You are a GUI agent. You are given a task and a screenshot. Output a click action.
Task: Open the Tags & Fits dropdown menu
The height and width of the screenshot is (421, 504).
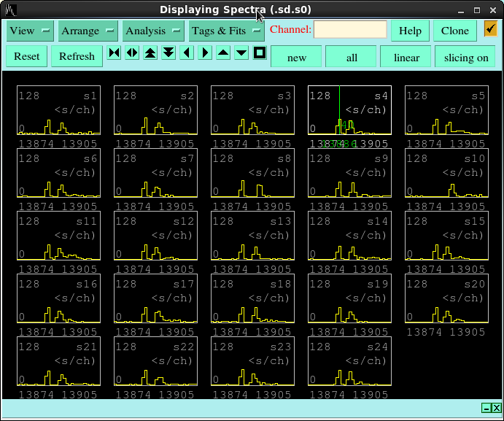click(227, 31)
